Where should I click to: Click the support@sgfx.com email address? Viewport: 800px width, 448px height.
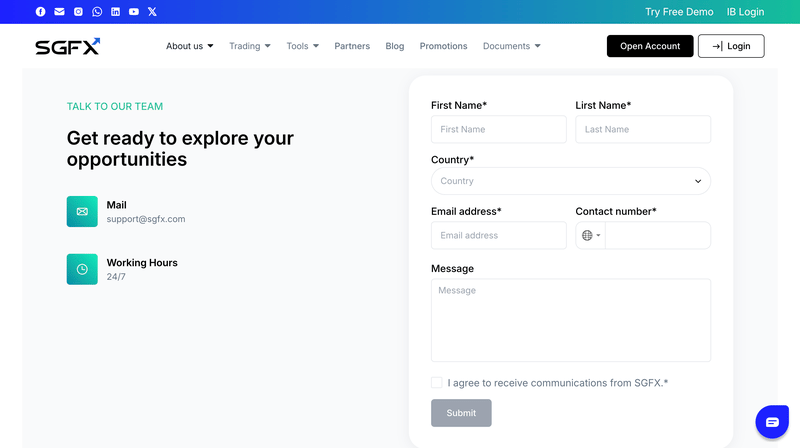146,219
